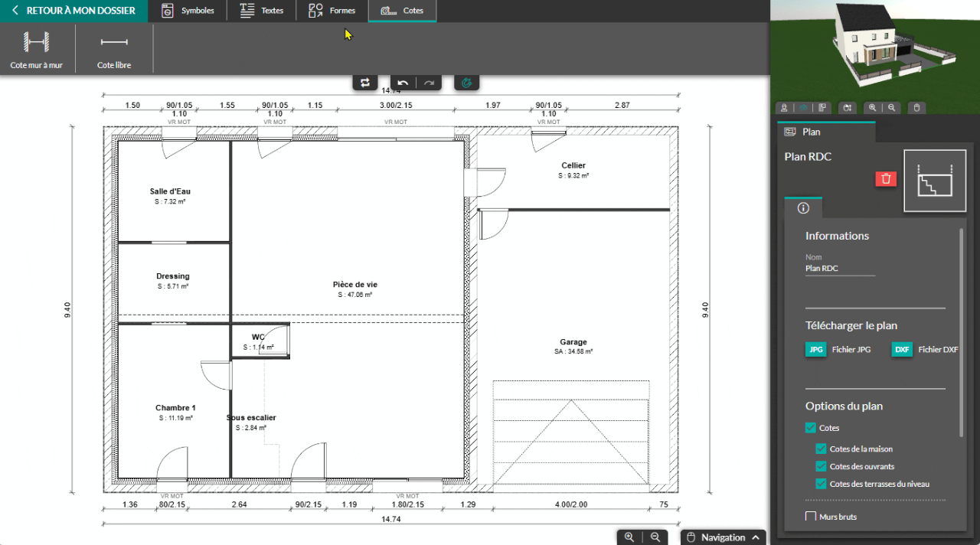The height and width of the screenshot is (545, 980).
Task: Click the undo arrow above the plan
Action: tap(403, 83)
